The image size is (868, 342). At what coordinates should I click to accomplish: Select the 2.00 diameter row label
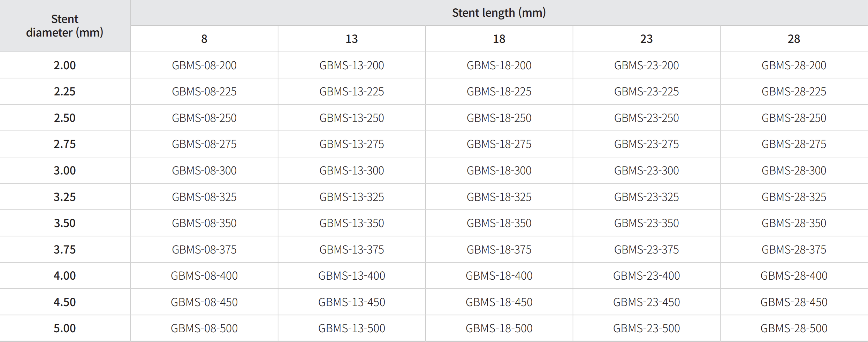click(x=64, y=65)
